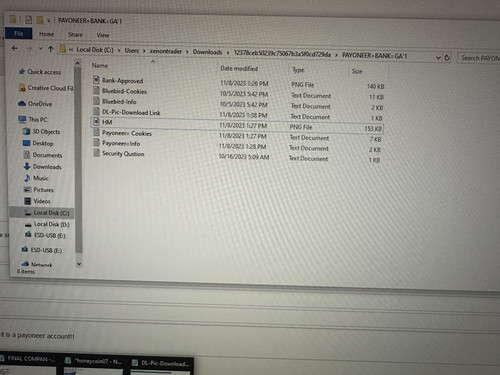This screenshot has height=375, width=500.
Task: Click the Search PAYONEER search box
Action: click(x=479, y=58)
